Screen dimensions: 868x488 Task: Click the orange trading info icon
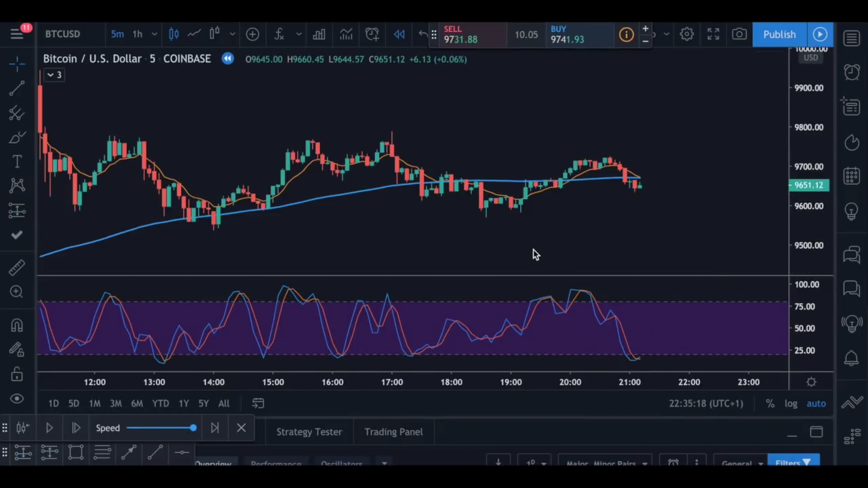pyautogui.click(x=626, y=35)
